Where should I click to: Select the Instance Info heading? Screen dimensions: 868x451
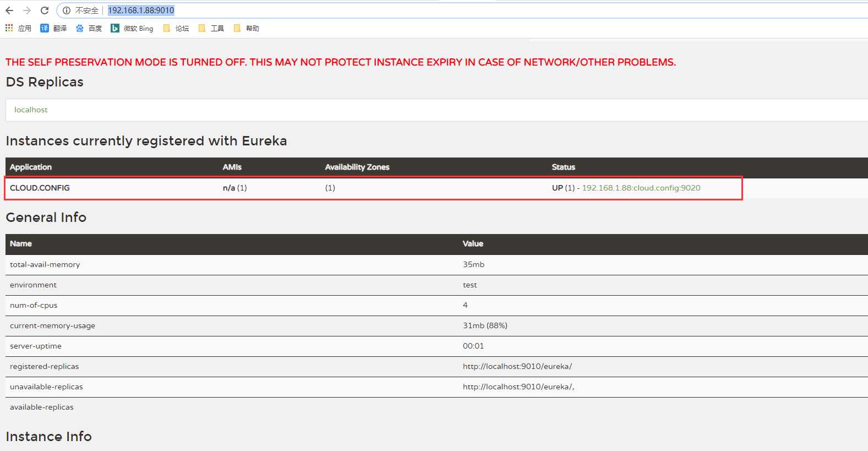click(x=49, y=437)
